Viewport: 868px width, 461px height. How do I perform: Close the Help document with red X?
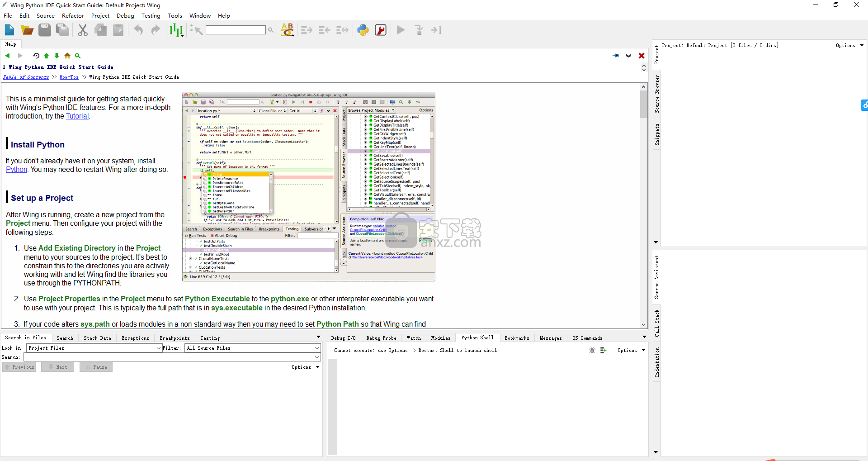point(642,56)
